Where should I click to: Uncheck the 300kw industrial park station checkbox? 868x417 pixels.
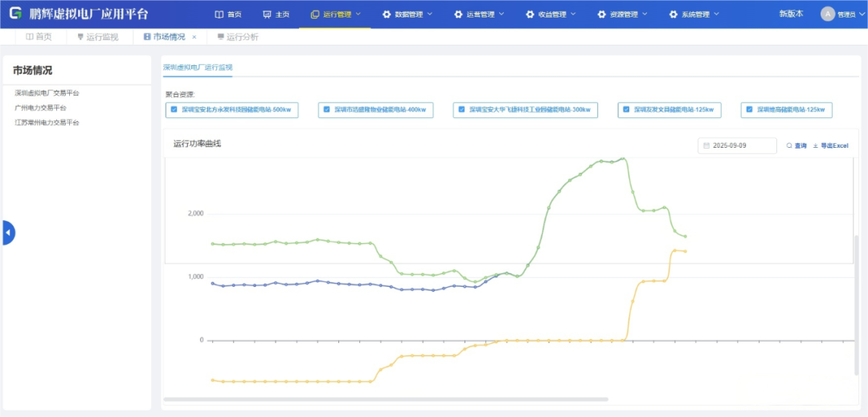click(x=461, y=109)
